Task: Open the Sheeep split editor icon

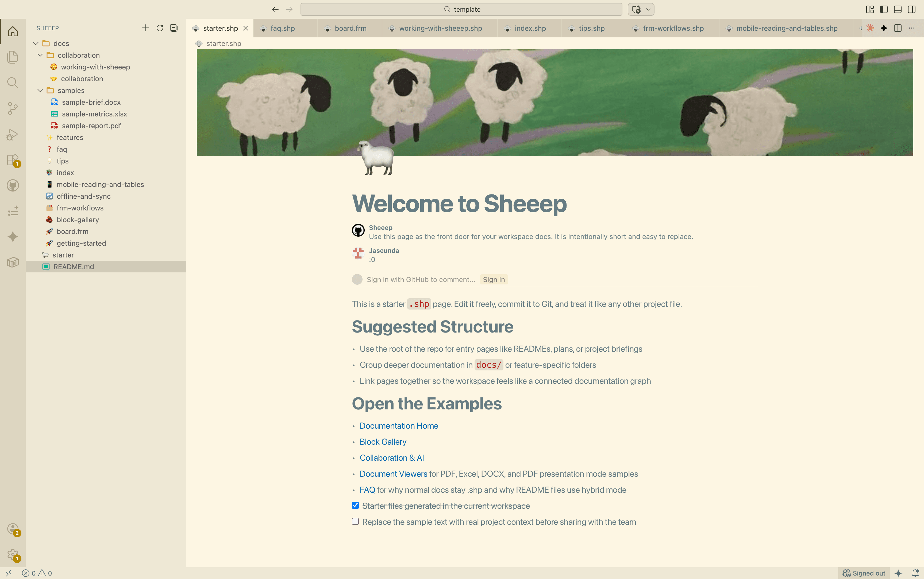Action: tap(898, 28)
